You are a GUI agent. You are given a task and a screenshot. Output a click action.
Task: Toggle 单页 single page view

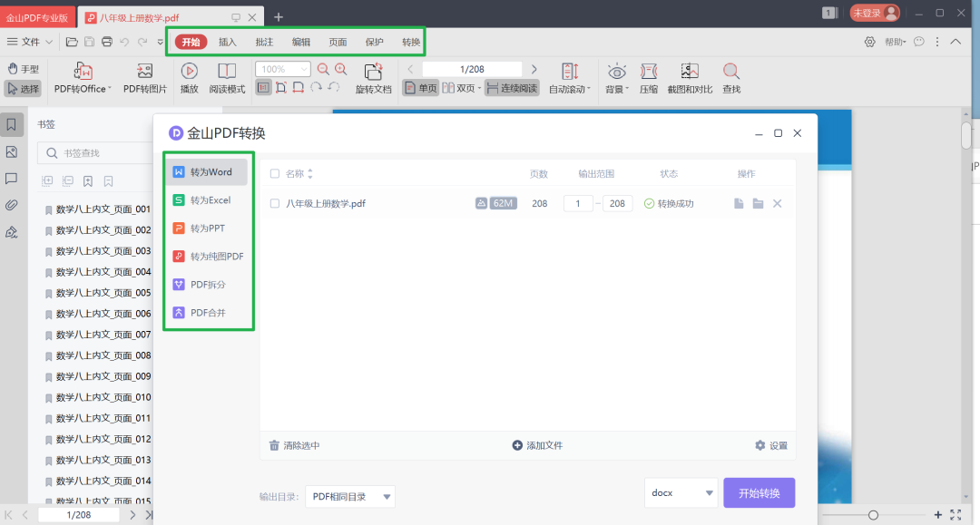421,88
